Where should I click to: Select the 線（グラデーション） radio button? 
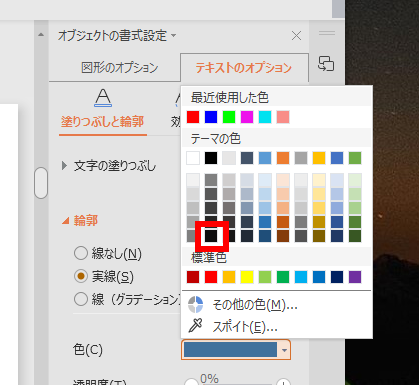point(81,299)
